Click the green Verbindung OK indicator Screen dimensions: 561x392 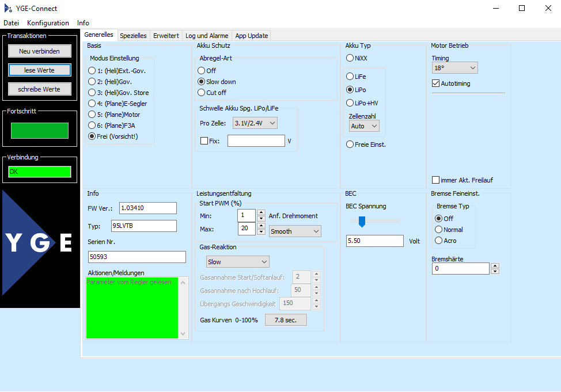point(39,172)
